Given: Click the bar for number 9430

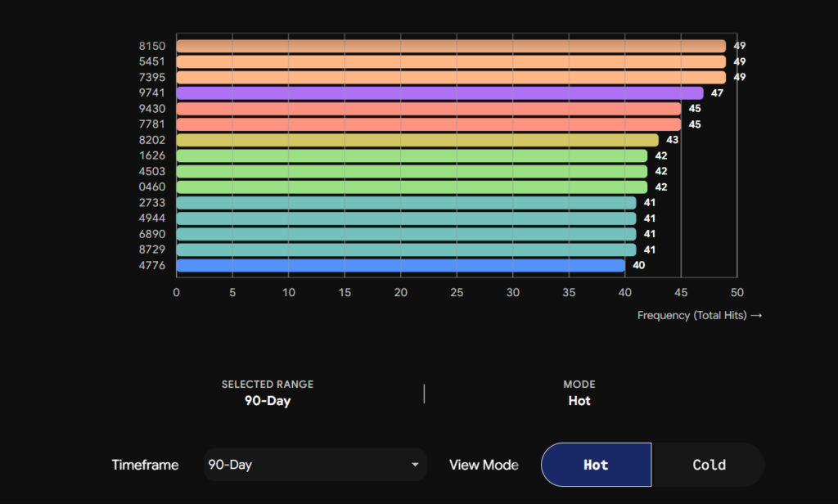Looking at the screenshot, I should click(429, 109).
